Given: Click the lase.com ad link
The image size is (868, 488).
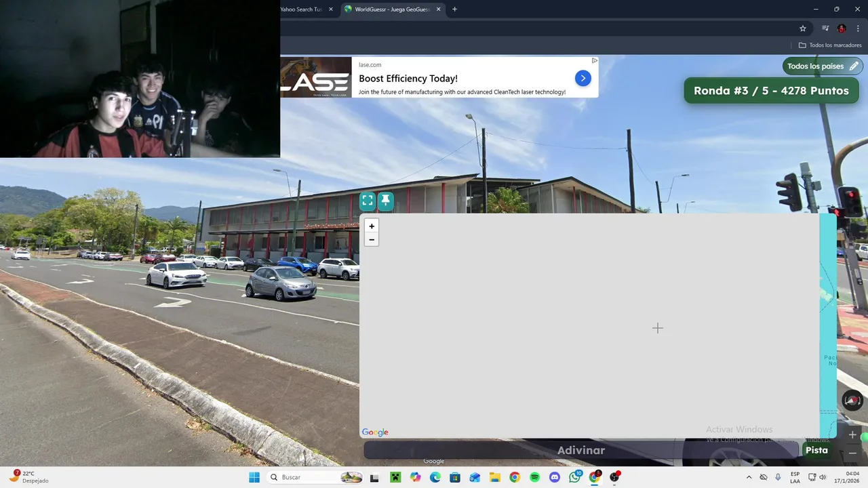Looking at the screenshot, I should 370,65.
